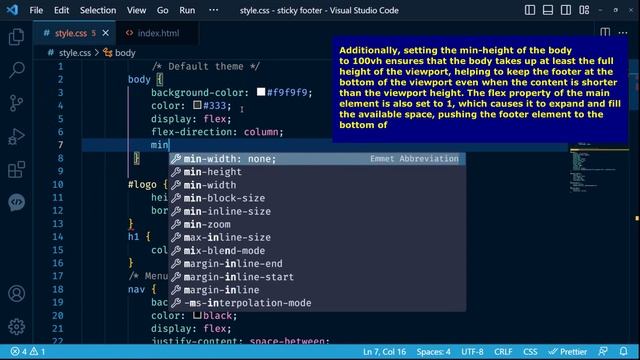This screenshot has width=640, height=360.
Task: Open the View menu
Action: pos(136,10)
